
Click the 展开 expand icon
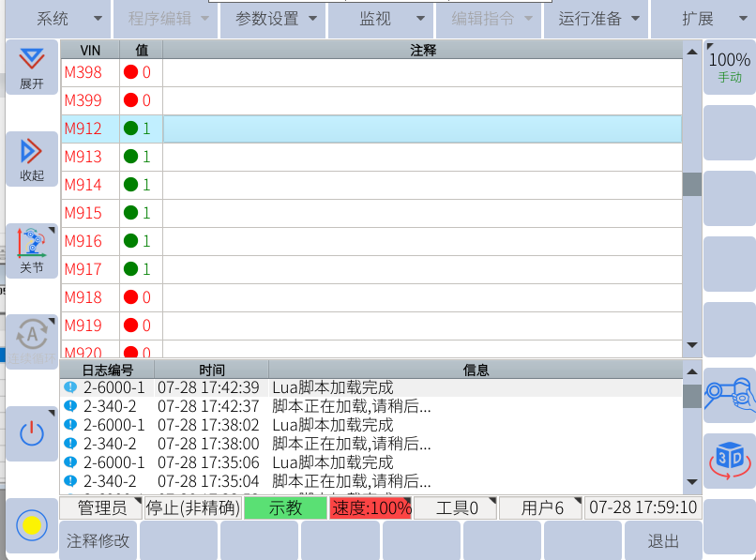[x=32, y=68]
